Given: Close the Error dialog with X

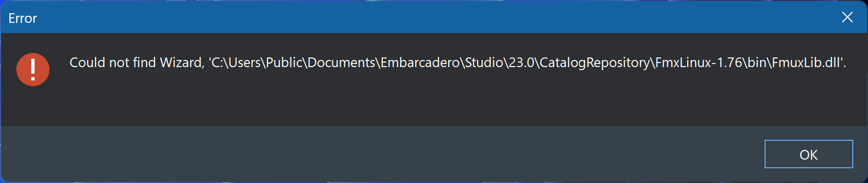Looking at the screenshot, I should tap(847, 17).
